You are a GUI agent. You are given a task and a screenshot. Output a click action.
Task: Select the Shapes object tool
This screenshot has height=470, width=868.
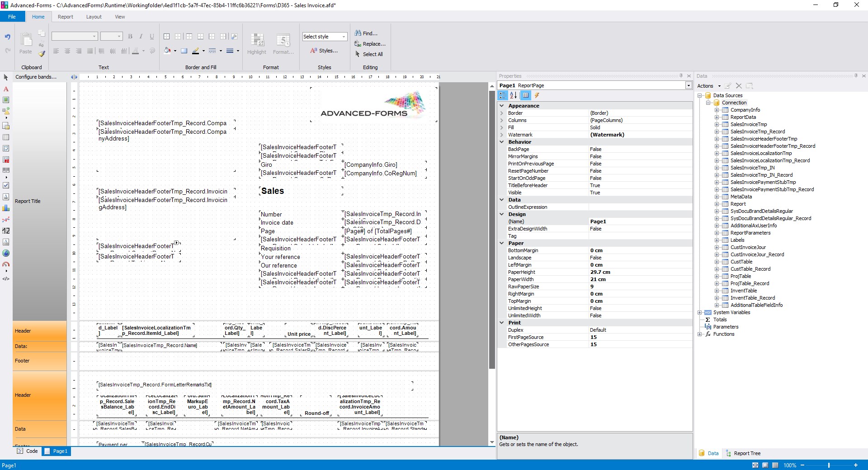(x=6, y=111)
